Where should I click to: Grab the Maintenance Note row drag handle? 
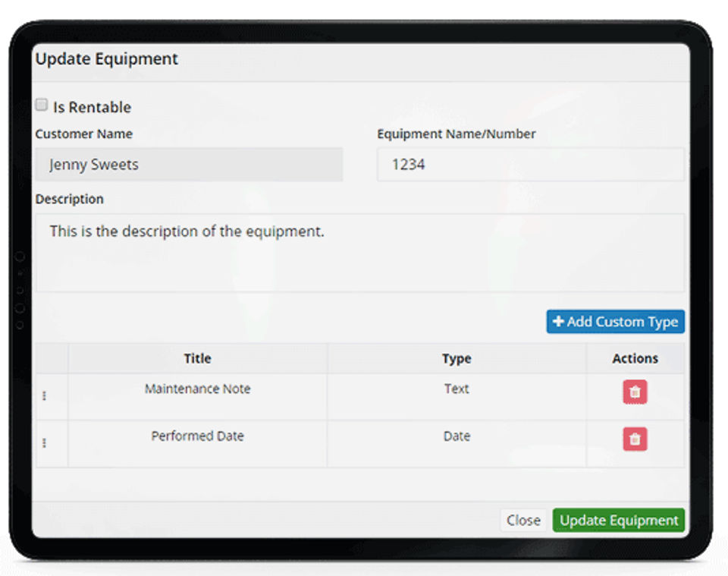[44, 396]
